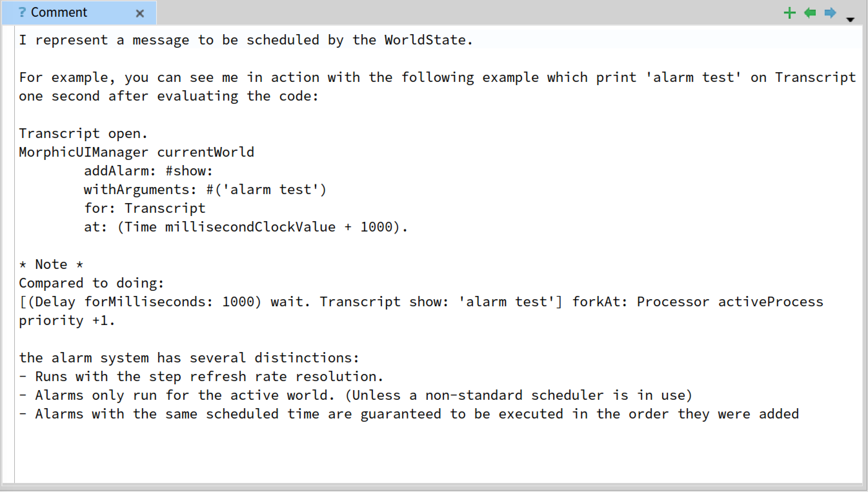Click the blue question mark icon on Comment tab
This screenshot has height=492, width=868.
[22, 13]
